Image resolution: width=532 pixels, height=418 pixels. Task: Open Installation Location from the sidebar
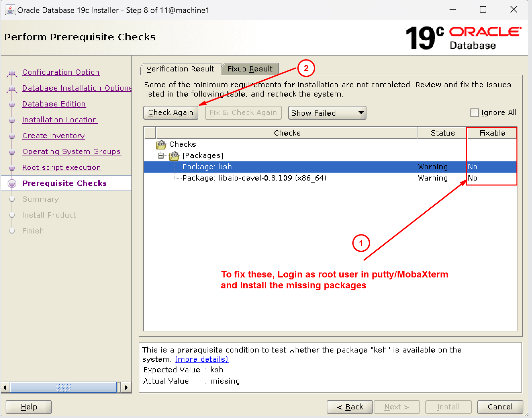pos(60,120)
